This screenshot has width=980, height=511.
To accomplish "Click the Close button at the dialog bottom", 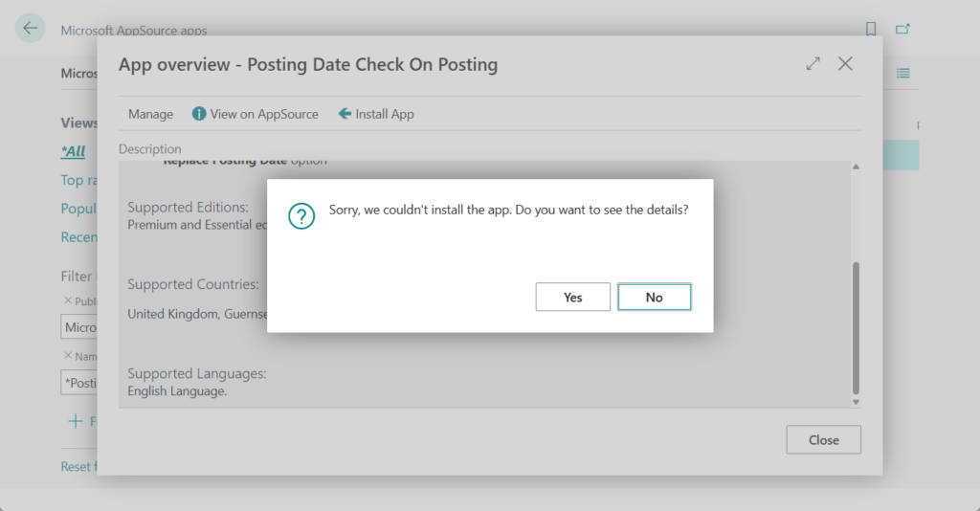I will click(823, 440).
